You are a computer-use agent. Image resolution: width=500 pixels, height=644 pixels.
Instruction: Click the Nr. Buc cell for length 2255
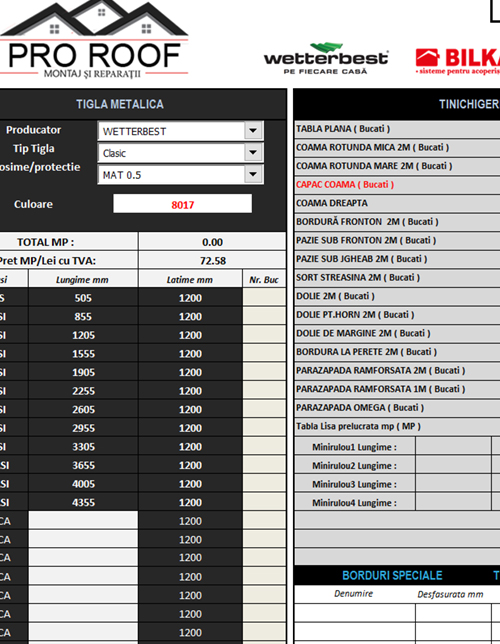coord(264,391)
